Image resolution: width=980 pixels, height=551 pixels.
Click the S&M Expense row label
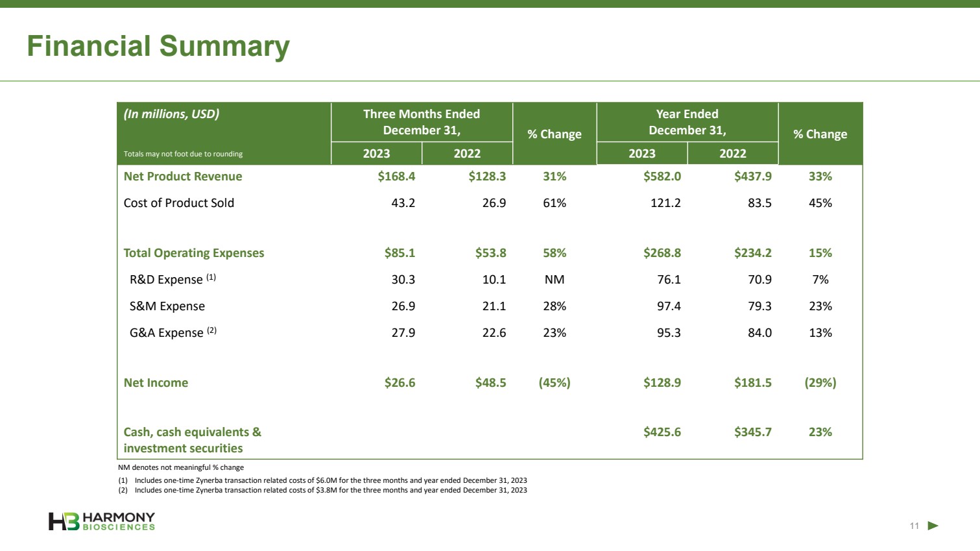[167, 306]
